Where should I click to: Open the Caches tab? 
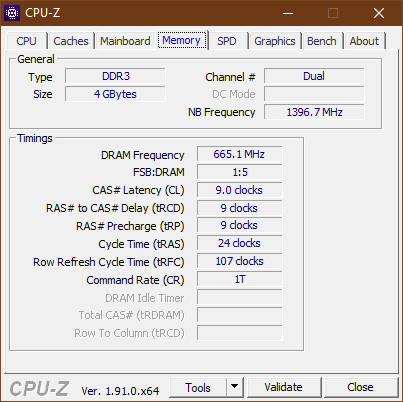click(x=71, y=41)
